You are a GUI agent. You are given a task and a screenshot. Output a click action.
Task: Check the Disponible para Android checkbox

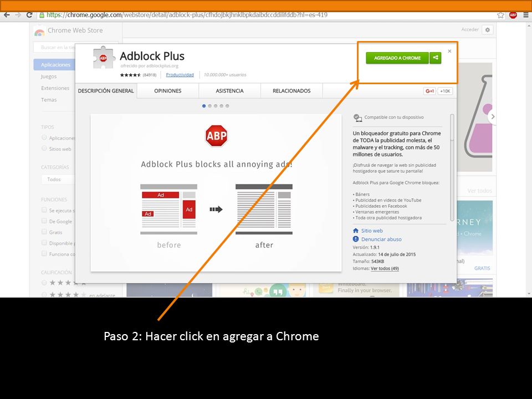[x=44, y=243]
